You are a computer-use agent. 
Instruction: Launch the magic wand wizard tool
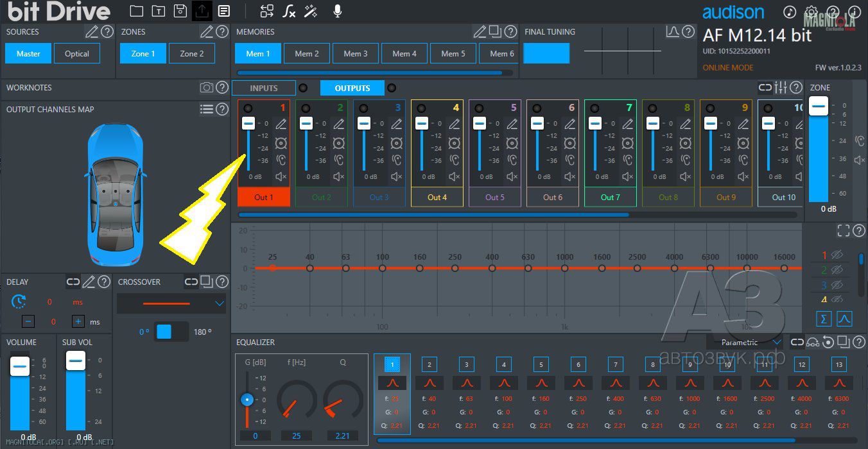[311, 11]
